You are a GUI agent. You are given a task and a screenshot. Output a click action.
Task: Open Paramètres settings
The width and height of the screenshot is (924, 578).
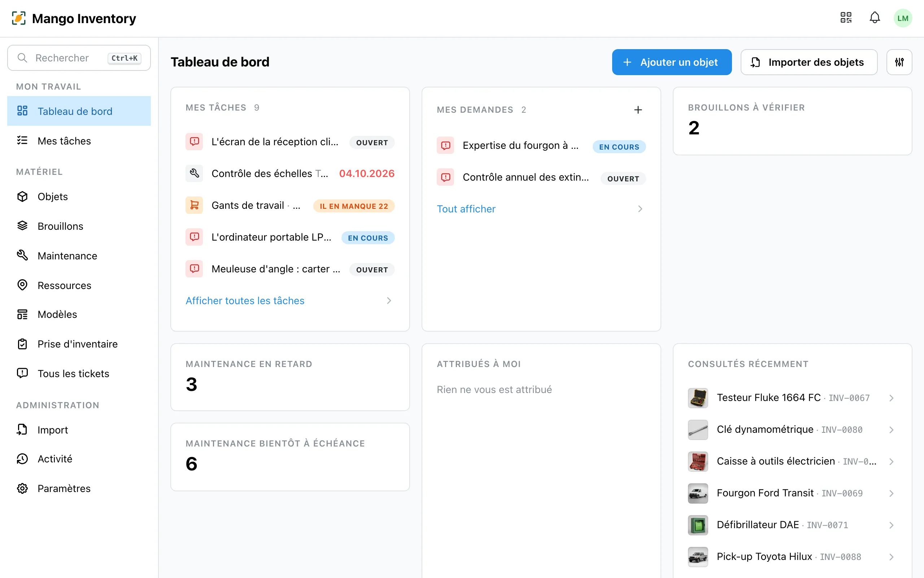[x=79, y=488]
